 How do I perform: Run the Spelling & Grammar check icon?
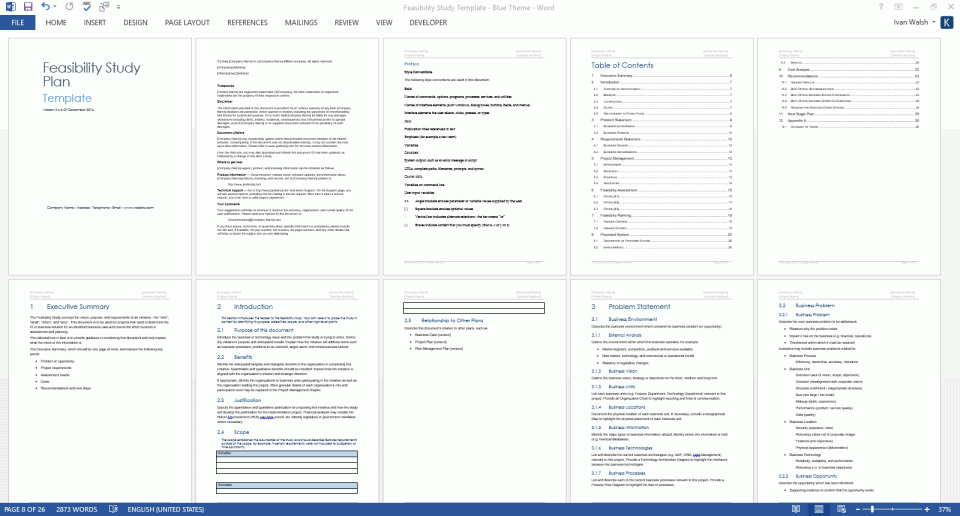pyautogui.click(x=86, y=7)
